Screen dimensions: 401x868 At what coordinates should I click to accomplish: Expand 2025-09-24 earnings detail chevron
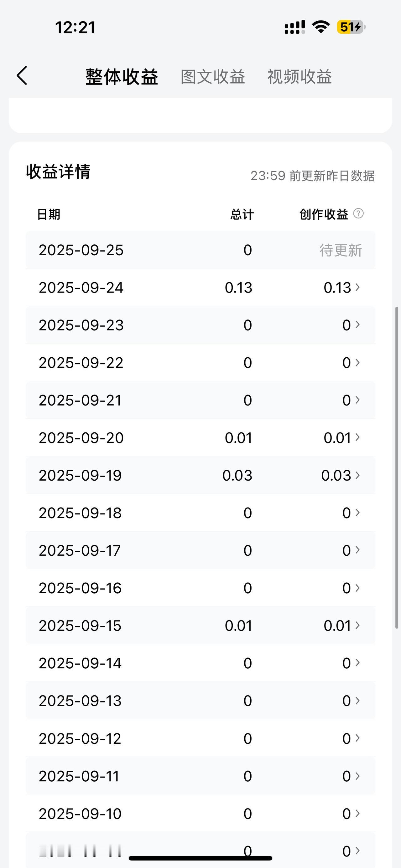pos(357,287)
